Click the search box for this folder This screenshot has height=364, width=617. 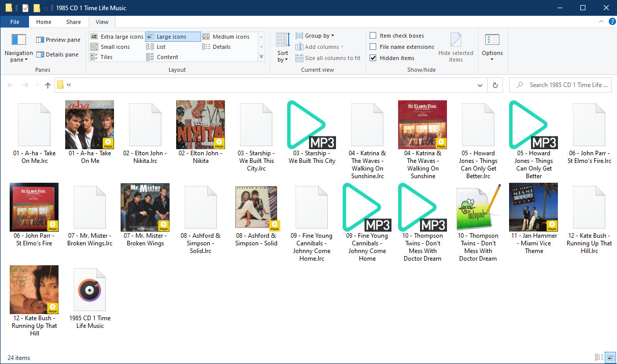565,85
